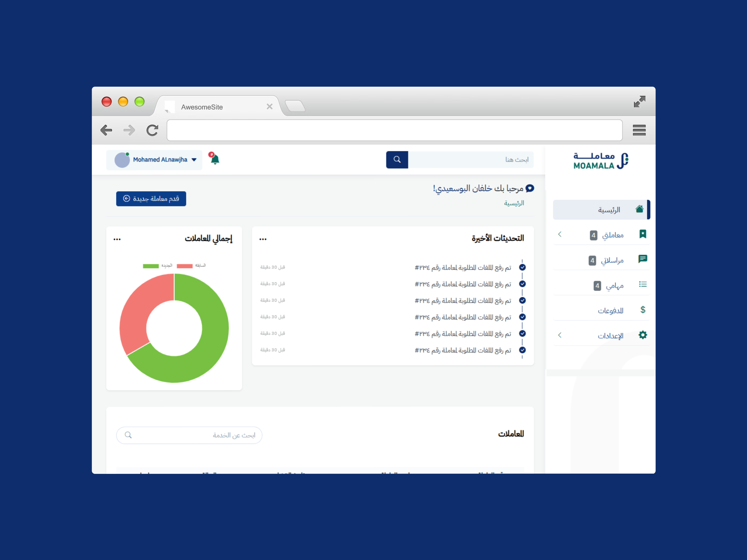Open مهامي sidebar item

pyautogui.click(x=601, y=285)
